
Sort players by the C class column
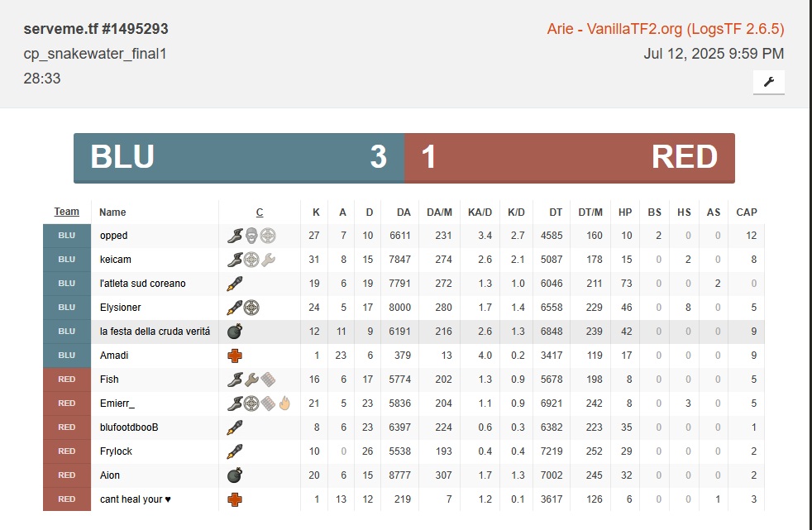[x=260, y=212]
